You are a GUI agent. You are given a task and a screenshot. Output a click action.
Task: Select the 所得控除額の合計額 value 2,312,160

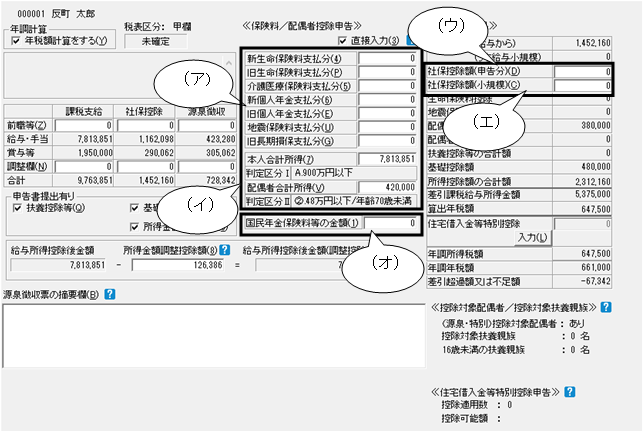pyautogui.click(x=593, y=181)
